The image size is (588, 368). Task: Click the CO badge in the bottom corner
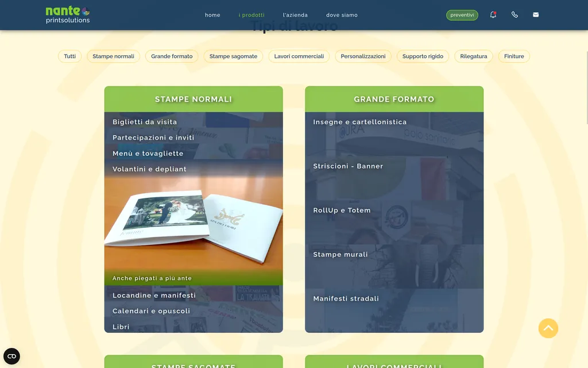12,356
